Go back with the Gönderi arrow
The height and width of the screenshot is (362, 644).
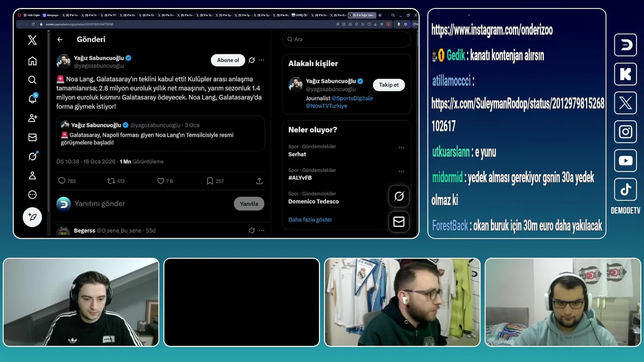point(60,39)
